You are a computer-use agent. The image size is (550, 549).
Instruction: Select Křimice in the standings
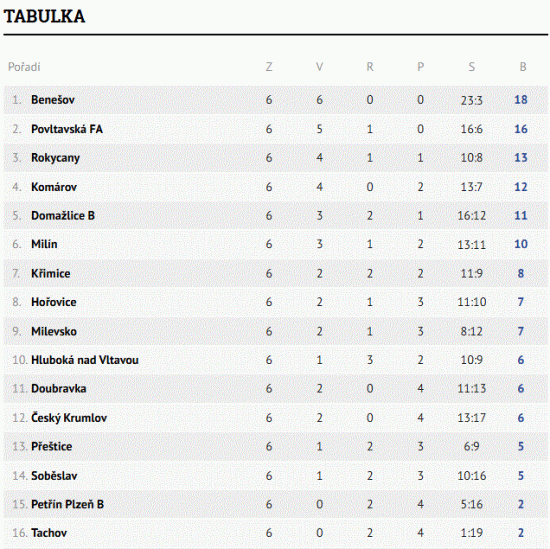51,274
